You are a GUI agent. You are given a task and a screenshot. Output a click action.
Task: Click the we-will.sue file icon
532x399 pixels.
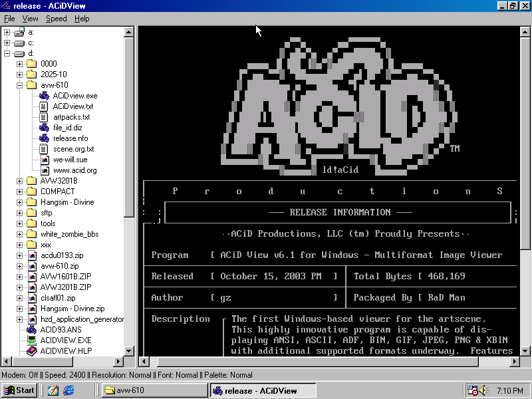tap(44, 160)
